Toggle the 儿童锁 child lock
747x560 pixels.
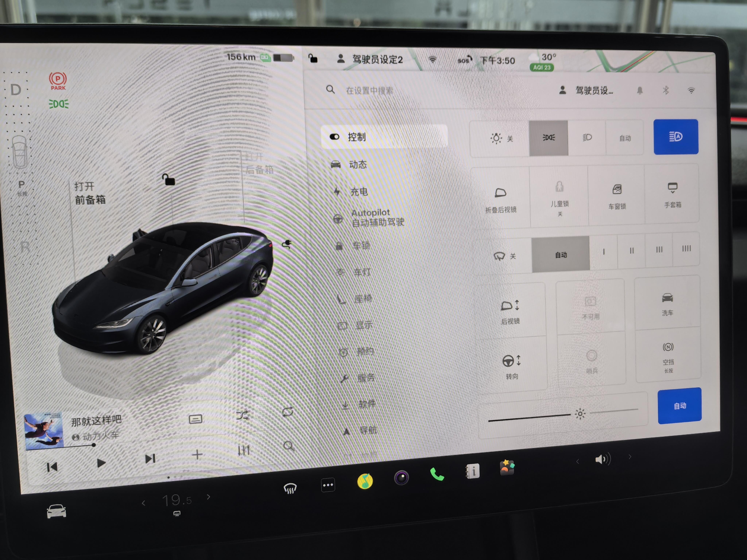(x=559, y=197)
